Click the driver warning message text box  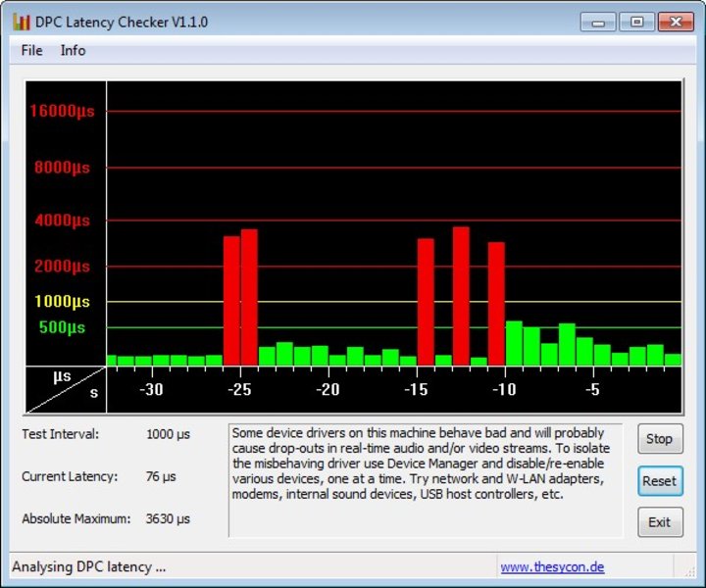coord(426,480)
